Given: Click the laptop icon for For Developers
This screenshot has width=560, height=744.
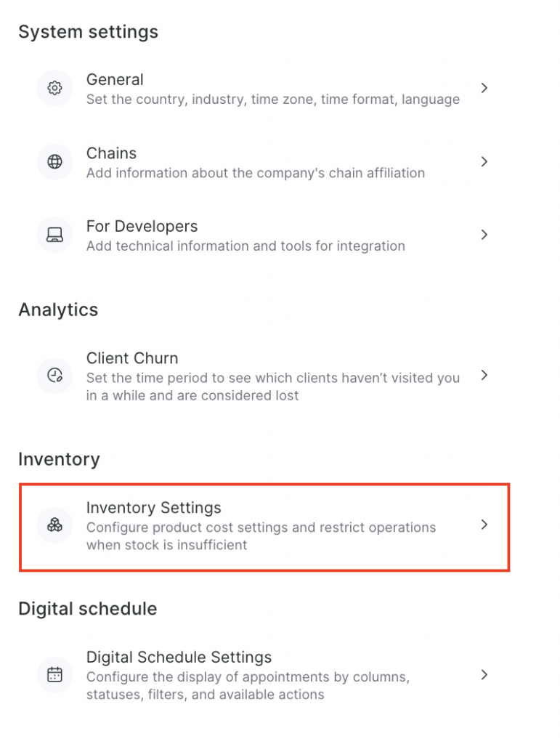Looking at the screenshot, I should pos(54,235).
